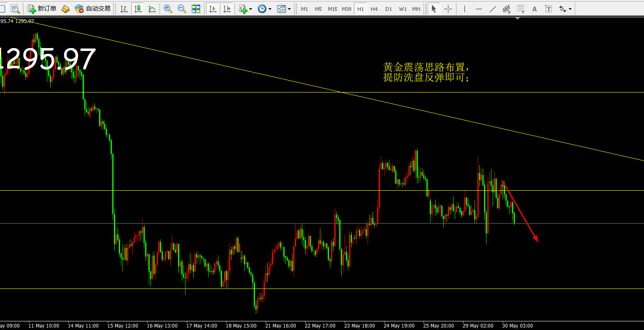
Task: Click the add indicators icon
Action: [x=243, y=8]
